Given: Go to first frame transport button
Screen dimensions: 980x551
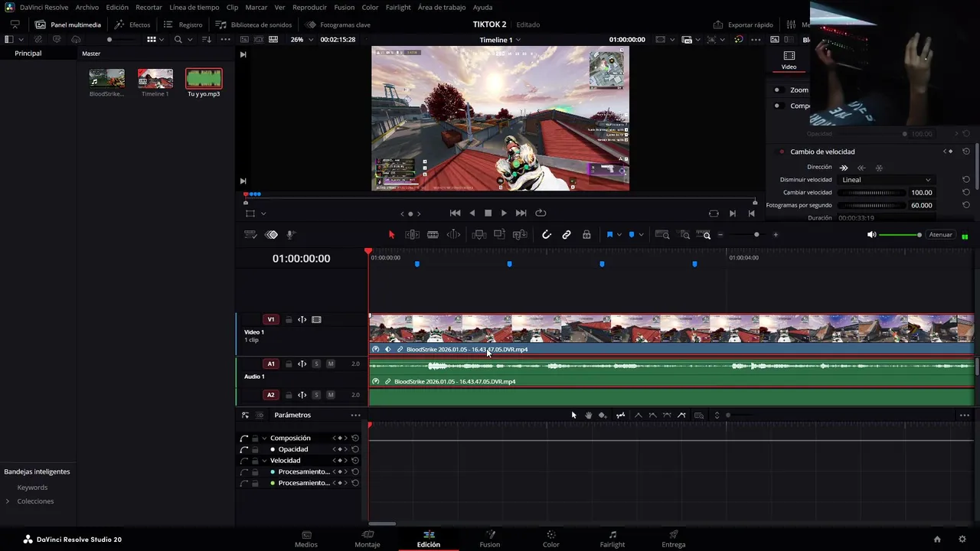Looking at the screenshot, I should click(455, 213).
